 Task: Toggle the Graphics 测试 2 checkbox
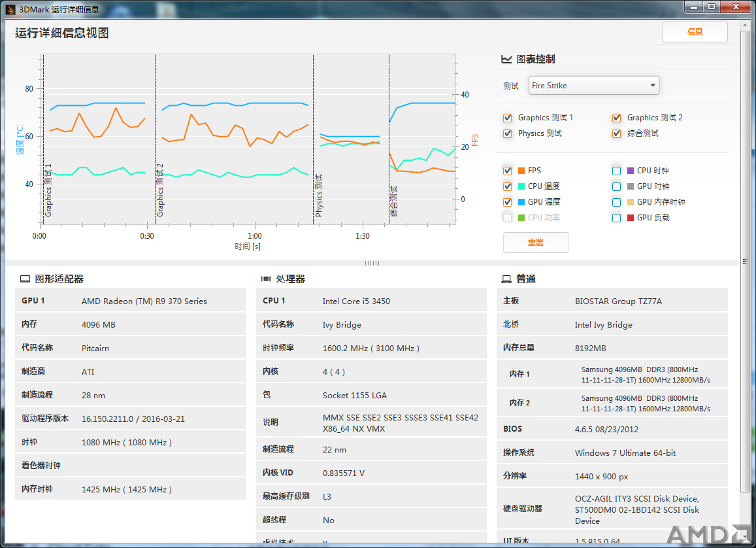point(616,118)
